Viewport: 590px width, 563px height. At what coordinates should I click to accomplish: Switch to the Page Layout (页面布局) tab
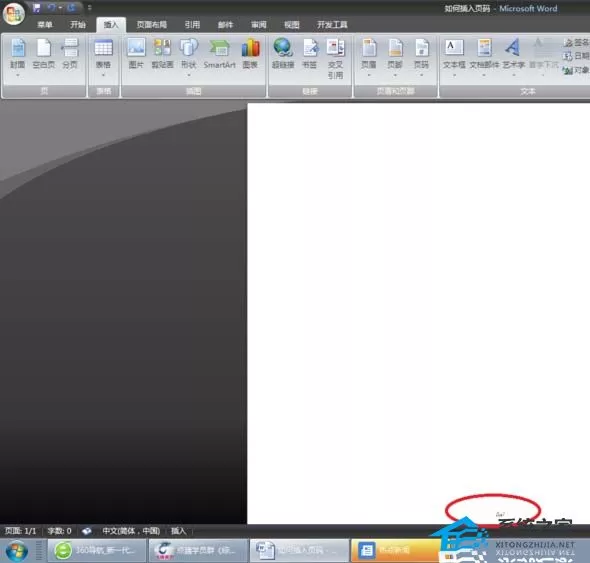[152, 25]
